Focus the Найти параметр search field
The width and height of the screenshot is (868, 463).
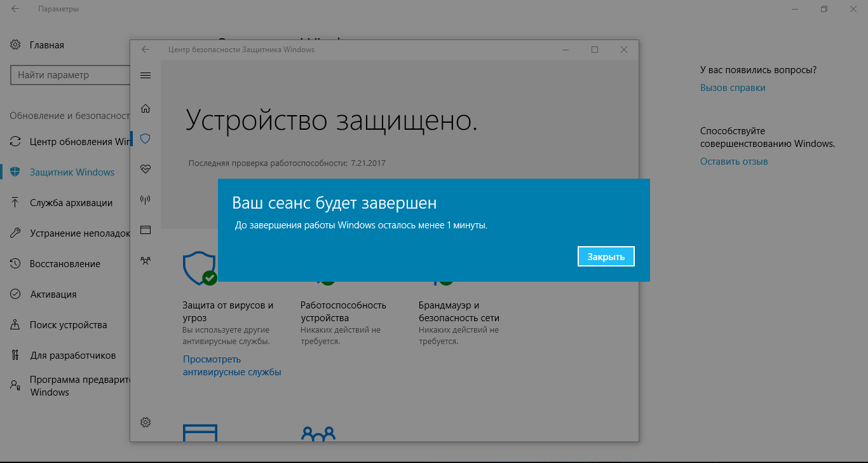pyautogui.click(x=71, y=75)
